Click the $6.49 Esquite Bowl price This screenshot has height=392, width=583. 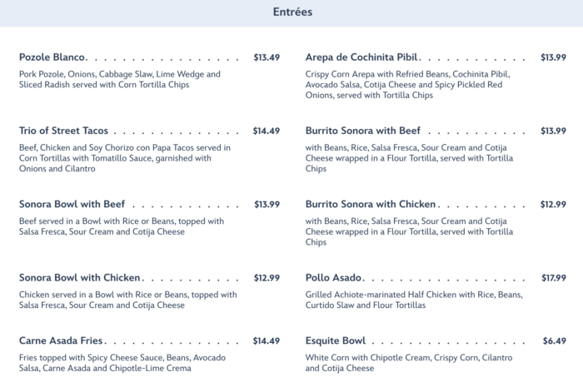555,340
